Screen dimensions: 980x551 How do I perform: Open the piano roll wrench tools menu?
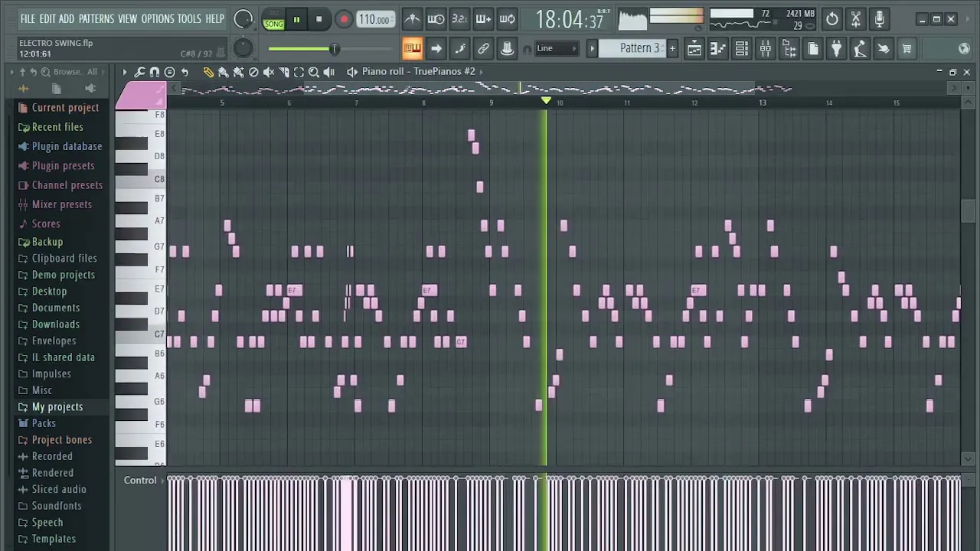point(139,71)
